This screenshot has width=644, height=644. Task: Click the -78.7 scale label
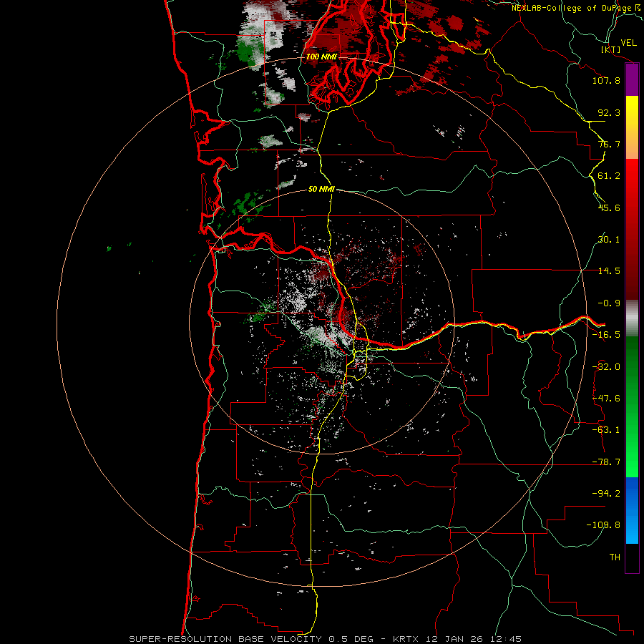(x=606, y=462)
